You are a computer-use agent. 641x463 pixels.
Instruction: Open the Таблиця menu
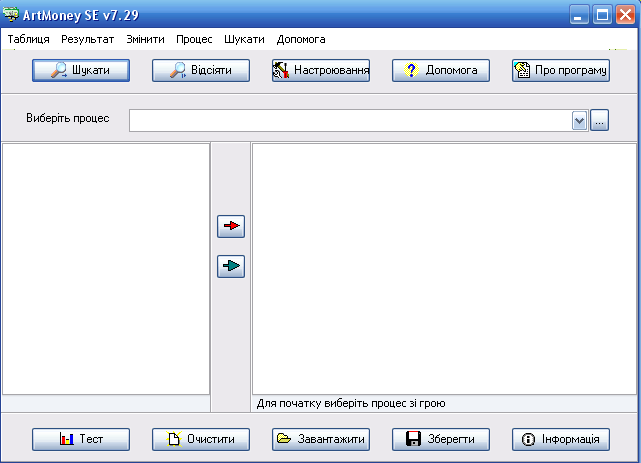click(29, 39)
